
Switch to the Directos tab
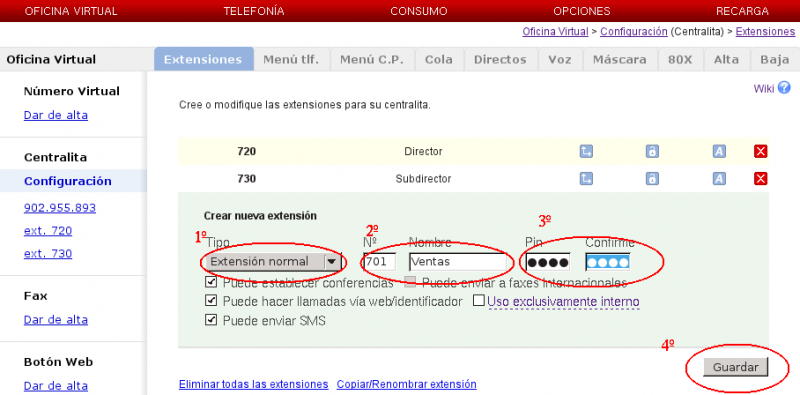[x=500, y=59]
